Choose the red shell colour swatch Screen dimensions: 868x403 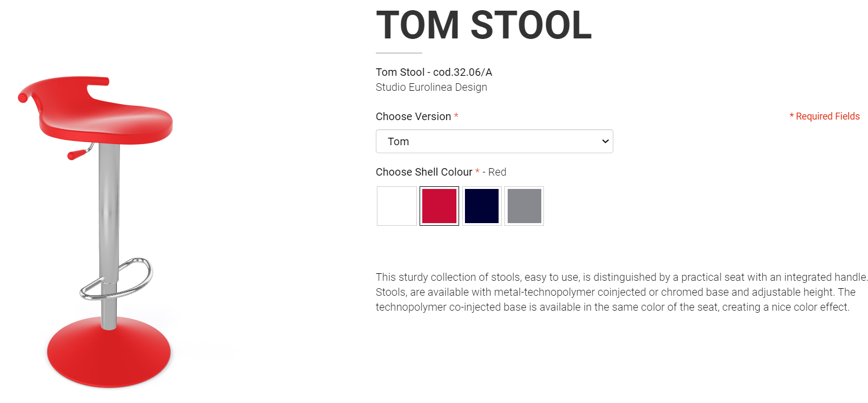(x=439, y=206)
